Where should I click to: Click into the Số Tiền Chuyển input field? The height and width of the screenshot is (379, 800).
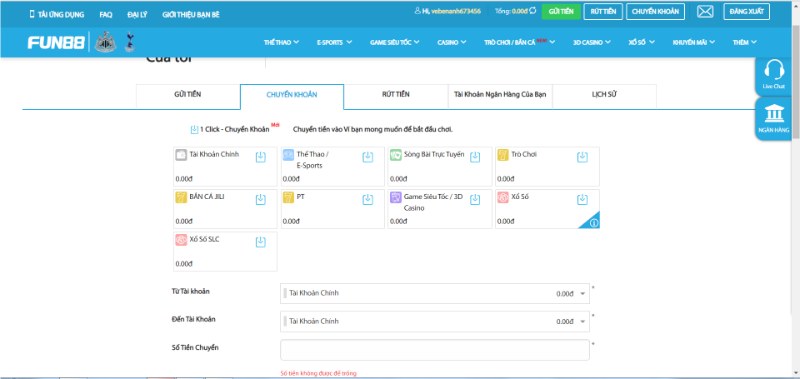coord(435,350)
